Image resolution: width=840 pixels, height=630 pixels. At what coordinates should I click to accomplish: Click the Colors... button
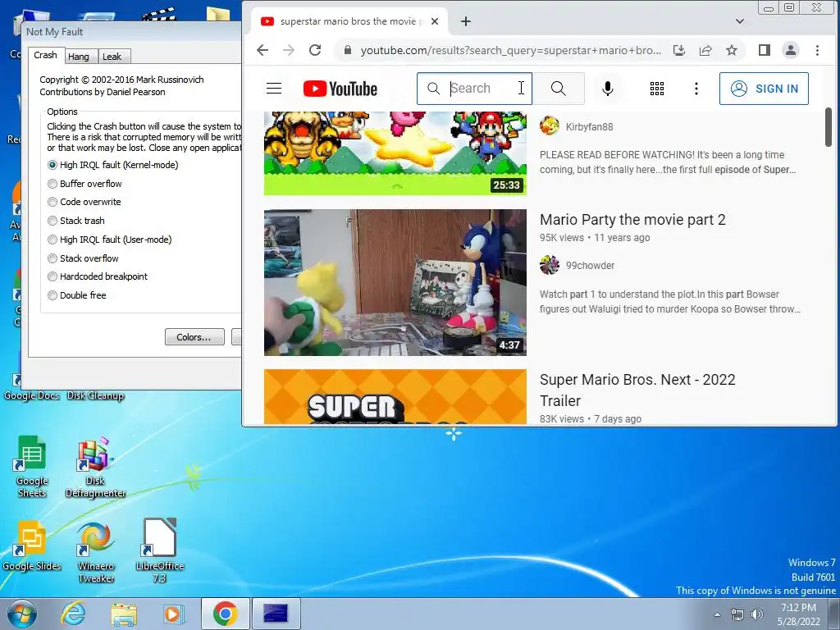pos(194,337)
